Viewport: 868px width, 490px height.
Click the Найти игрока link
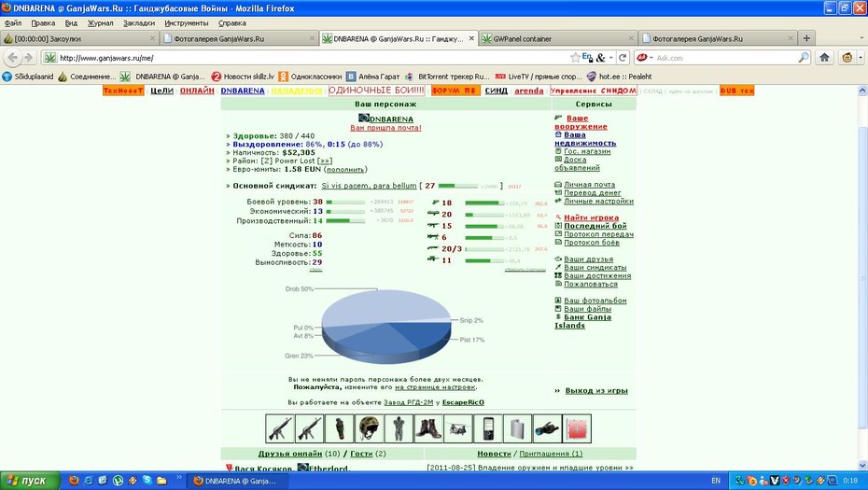(x=591, y=217)
